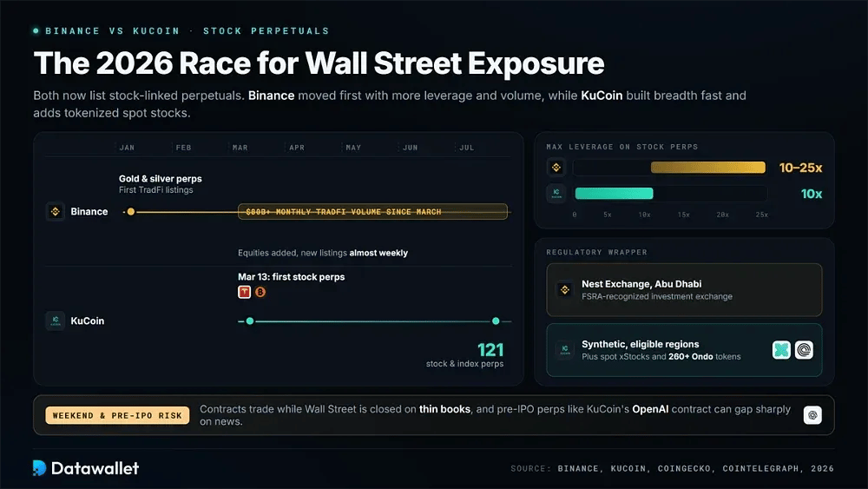The height and width of the screenshot is (489, 868).
Task: Click the 121 stock perps count
Action: (x=490, y=350)
